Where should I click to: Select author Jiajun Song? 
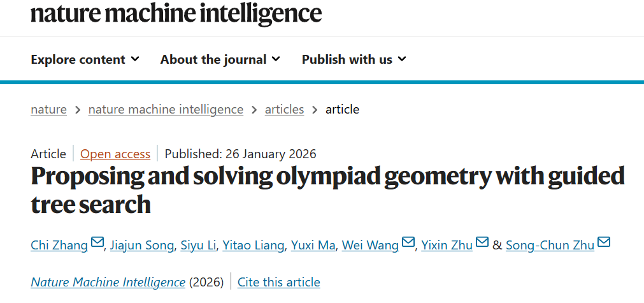142,245
